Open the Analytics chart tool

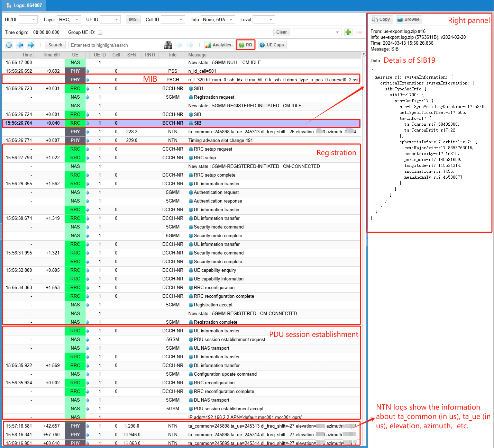coord(218,45)
